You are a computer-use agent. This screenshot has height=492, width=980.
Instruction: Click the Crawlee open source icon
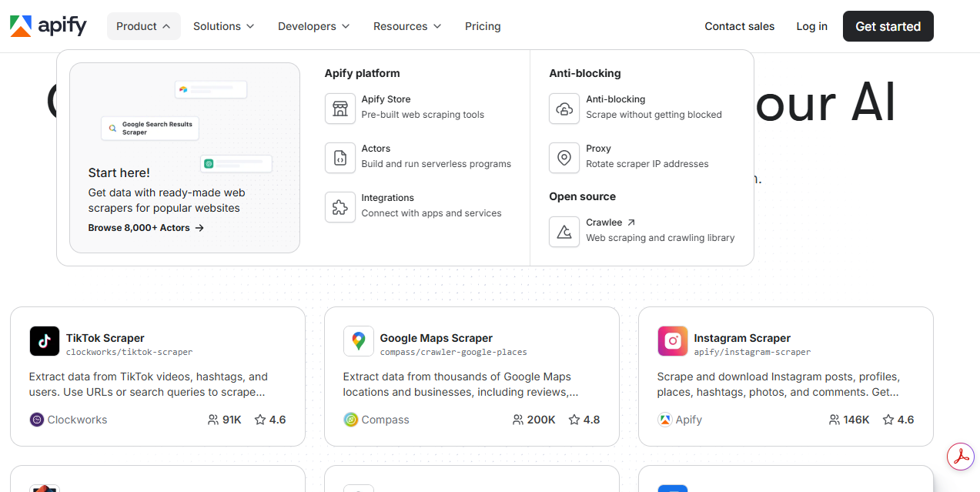[x=564, y=232]
